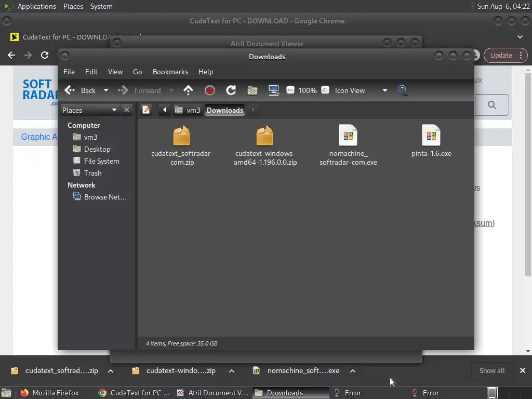Go back using the Back arrow icon
The height and width of the screenshot is (399, 532).
70,90
